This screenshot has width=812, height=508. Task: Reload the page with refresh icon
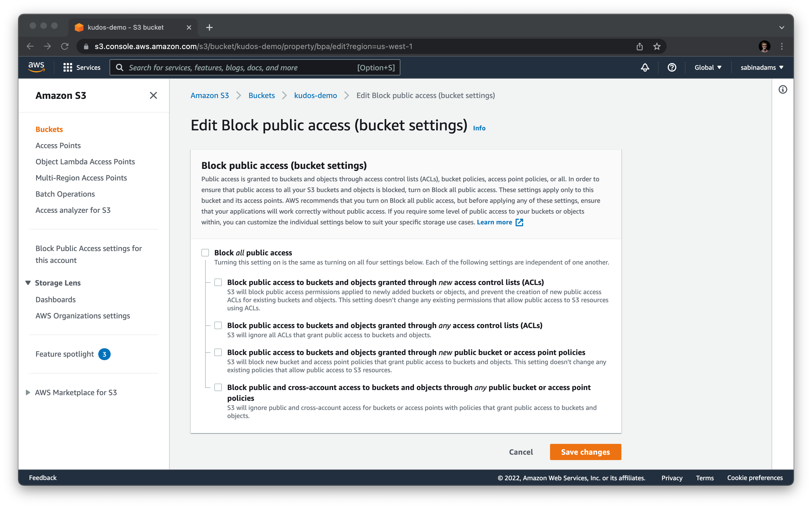pos(65,46)
